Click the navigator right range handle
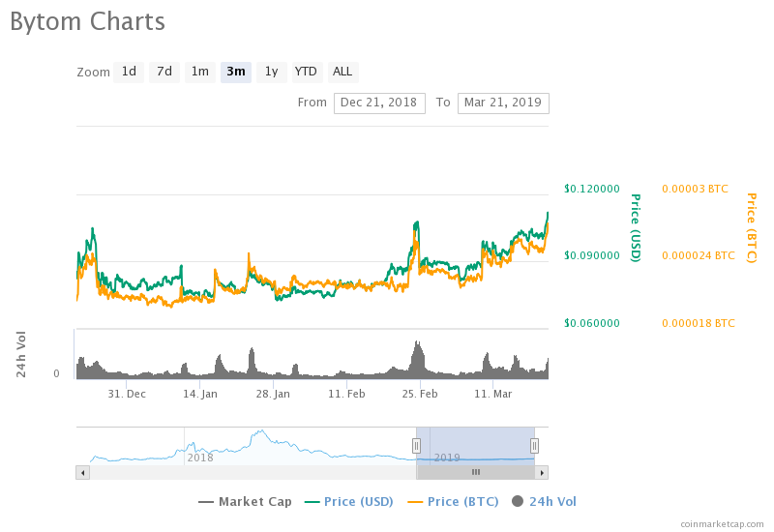This screenshot has width=774, height=532. 535,446
